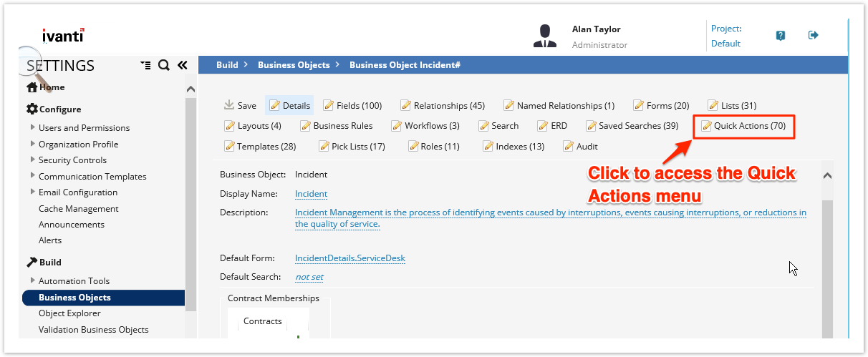868x357 pixels.
Task: Select Business Objects in the sidebar
Action: pos(103,298)
